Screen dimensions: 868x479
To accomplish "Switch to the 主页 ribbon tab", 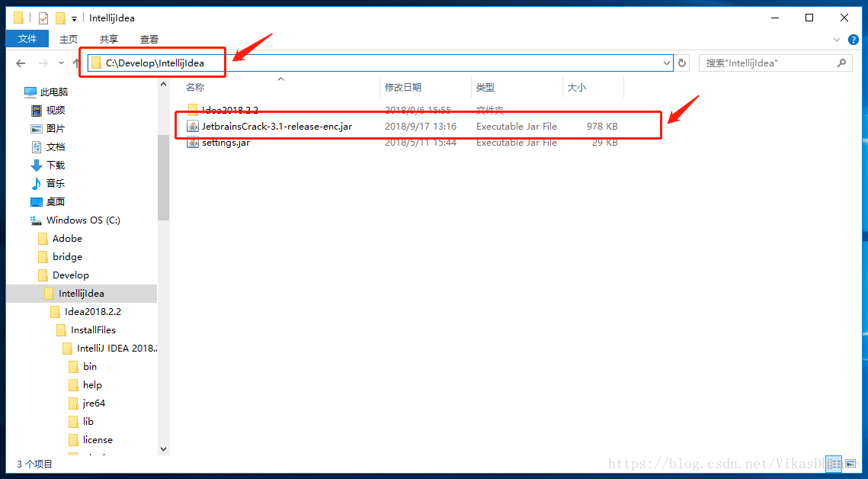I will click(69, 40).
